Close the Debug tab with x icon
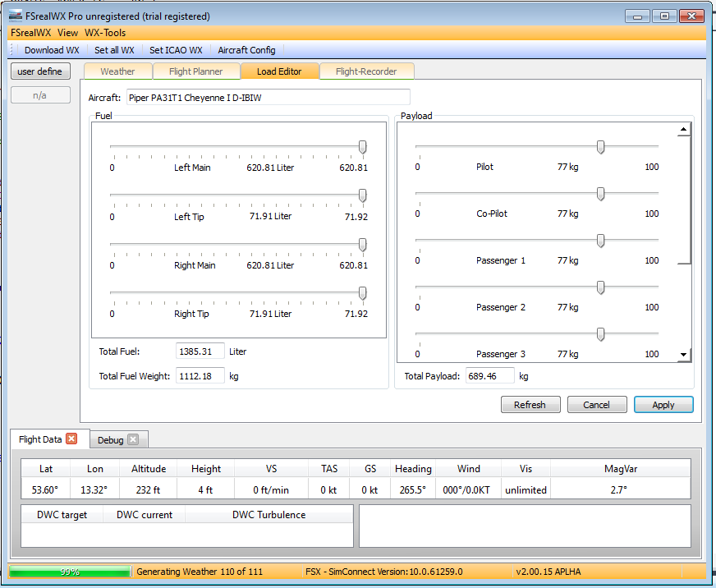The image size is (716, 588). [x=133, y=439]
